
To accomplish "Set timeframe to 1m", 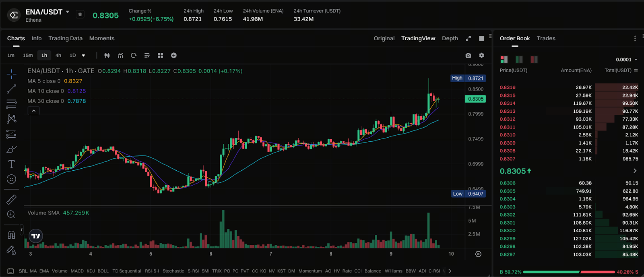I will (x=11, y=56).
